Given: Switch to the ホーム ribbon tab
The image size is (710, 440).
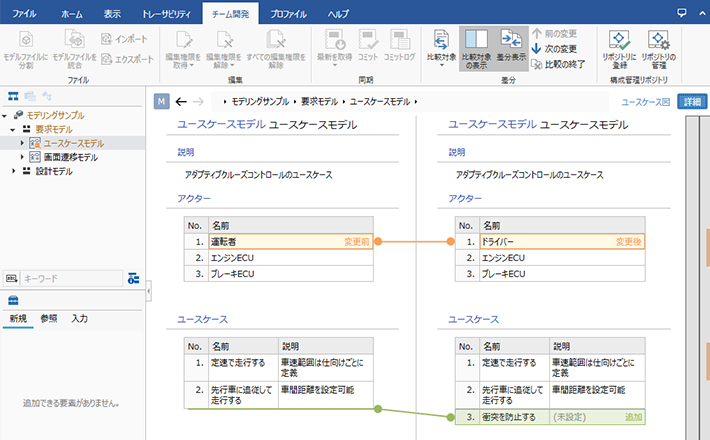Looking at the screenshot, I should click(x=72, y=14).
